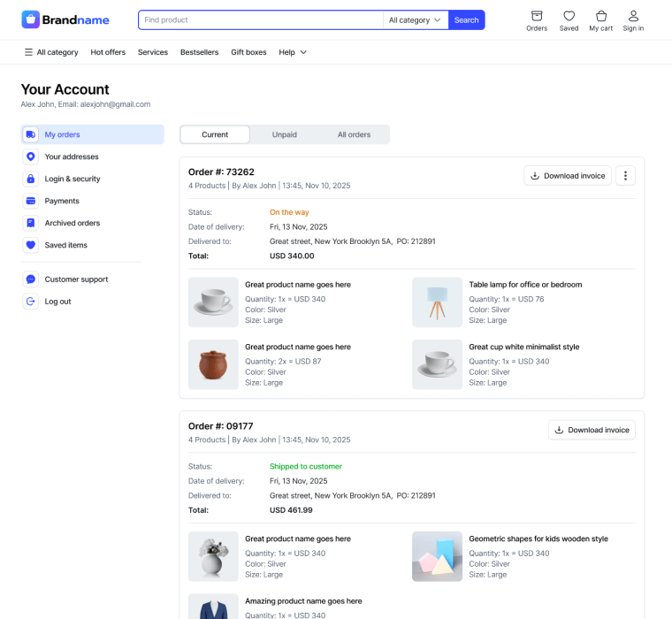Click the Payments card icon
This screenshot has height=619, width=672.
[30, 201]
